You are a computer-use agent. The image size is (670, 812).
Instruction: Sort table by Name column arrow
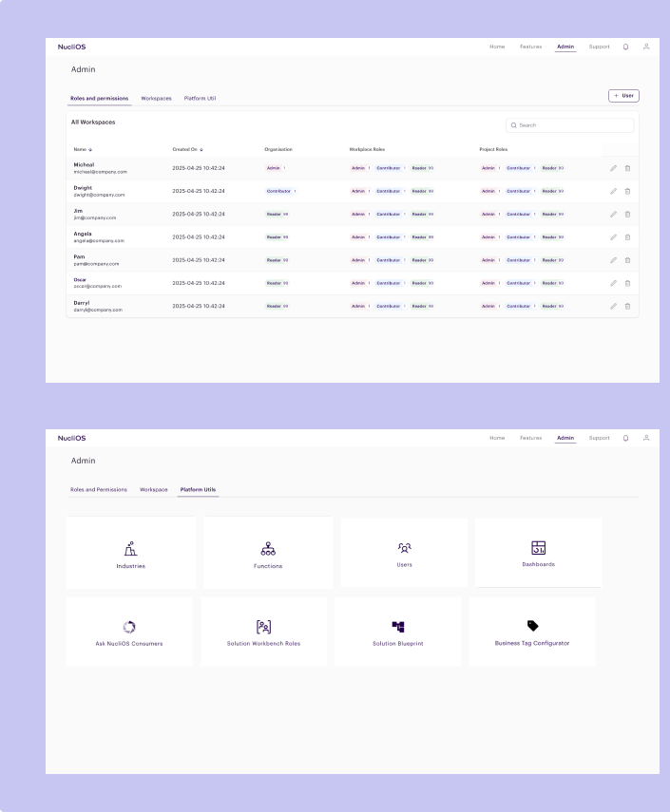click(x=90, y=150)
